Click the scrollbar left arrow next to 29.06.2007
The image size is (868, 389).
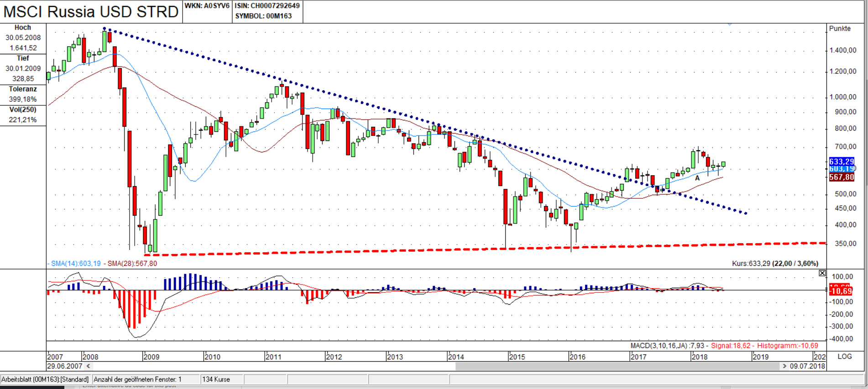tap(89, 366)
